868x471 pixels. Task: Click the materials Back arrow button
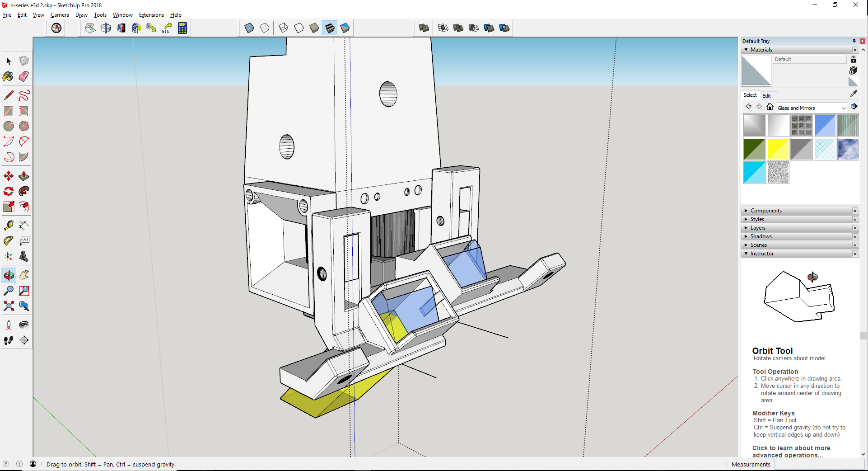tap(748, 107)
